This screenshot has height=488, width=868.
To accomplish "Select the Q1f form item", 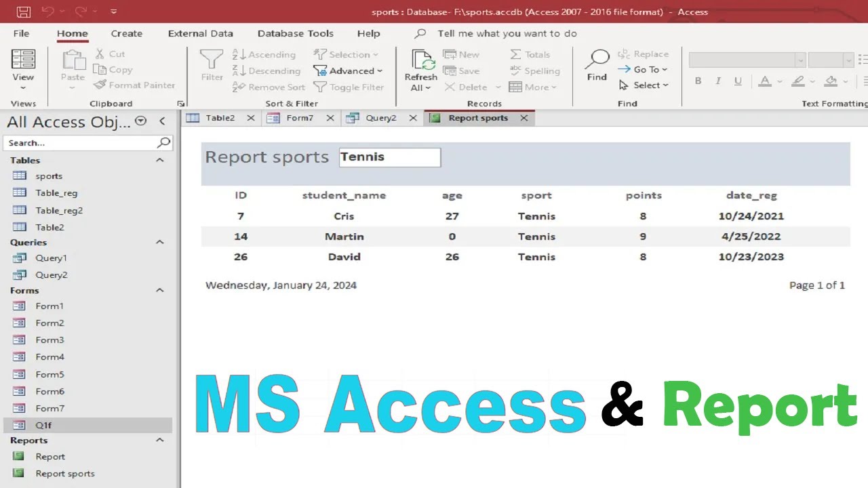I will click(x=88, y=425).
